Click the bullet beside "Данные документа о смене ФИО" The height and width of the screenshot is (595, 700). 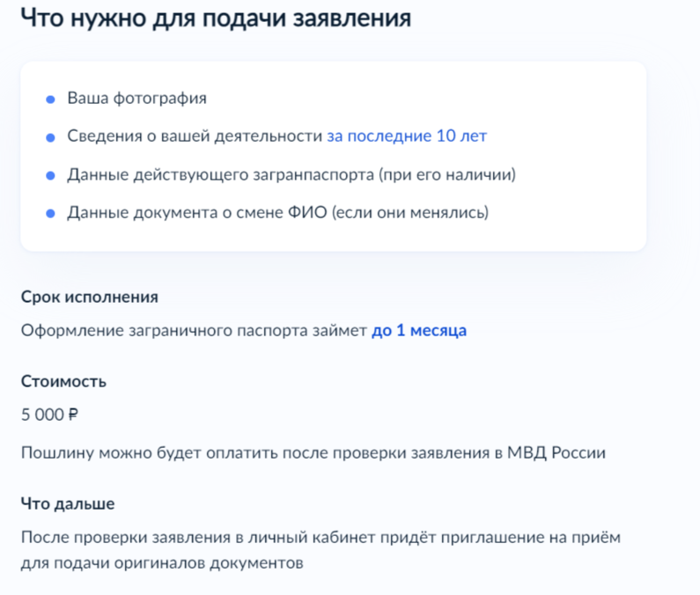50,214
